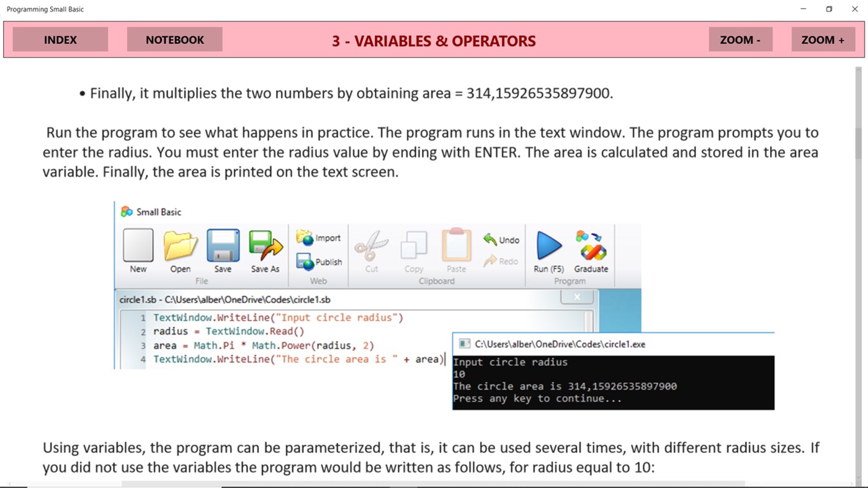The image size is (868, 488).
Task: Click the Open folder icon
Action: tap(181, 246)
